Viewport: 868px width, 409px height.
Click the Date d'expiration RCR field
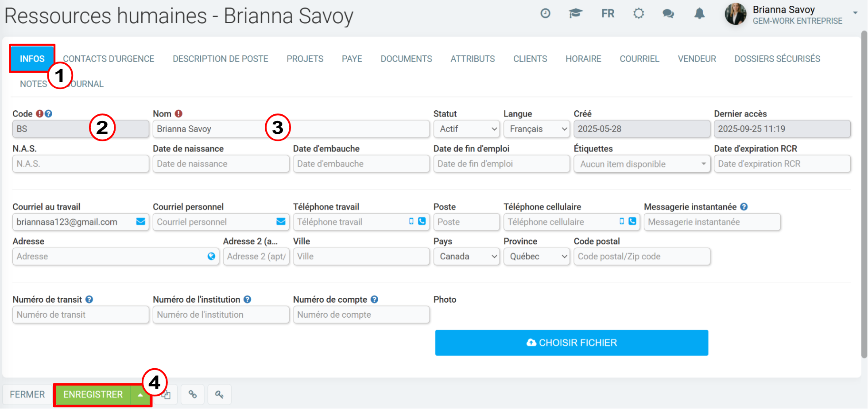[x=782, y=164]
